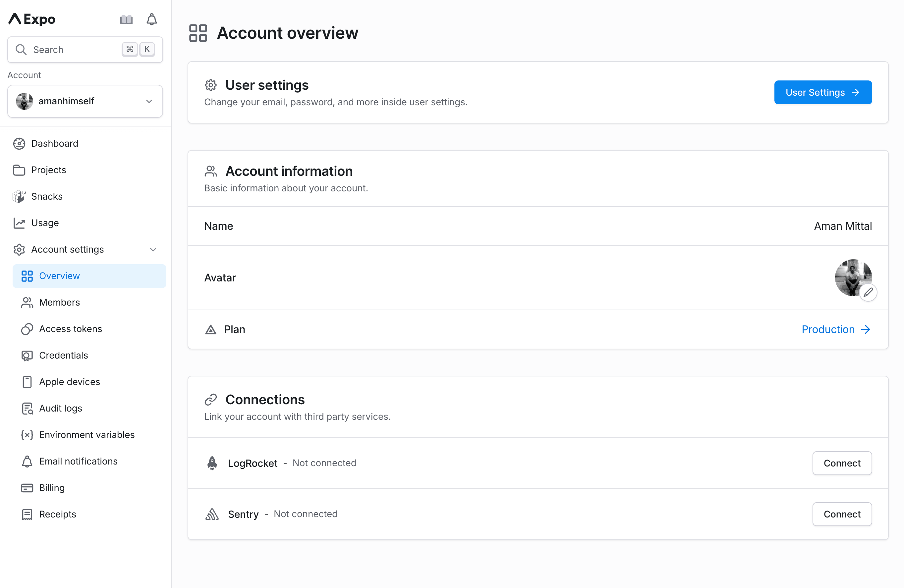Screen dimensions: 904x588
Task: Open Usage via the chart icon
Action: tap(19, 223)
